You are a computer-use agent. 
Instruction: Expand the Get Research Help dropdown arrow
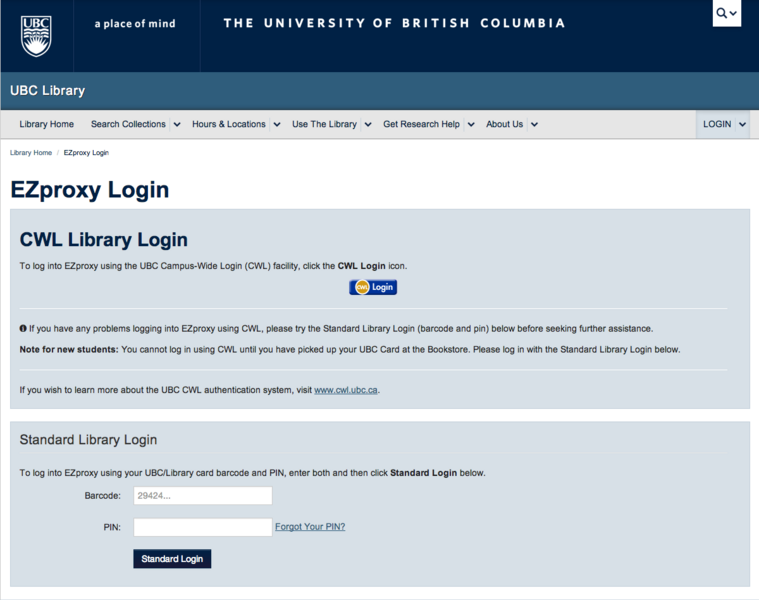(x=470, y=125)
